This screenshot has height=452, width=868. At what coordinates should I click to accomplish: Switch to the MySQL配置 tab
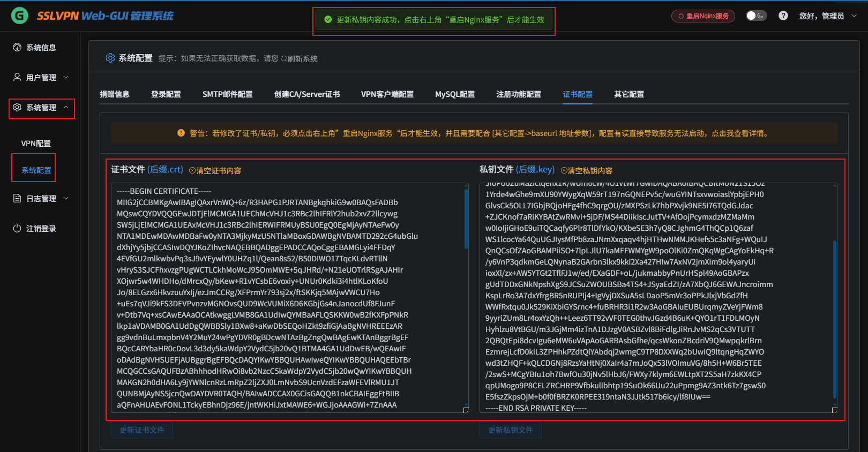(455, 94)
